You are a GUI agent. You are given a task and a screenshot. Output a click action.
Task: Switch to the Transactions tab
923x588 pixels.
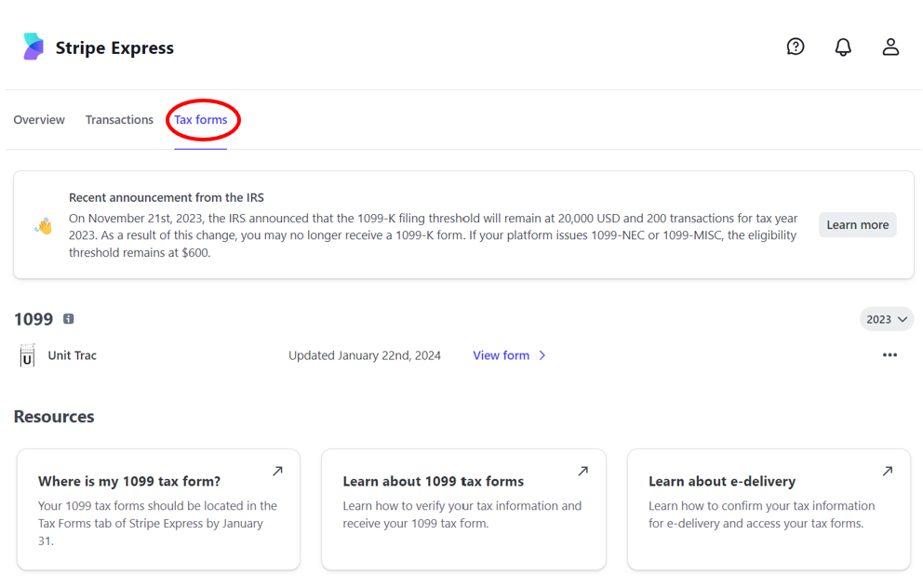coord(119,120)
